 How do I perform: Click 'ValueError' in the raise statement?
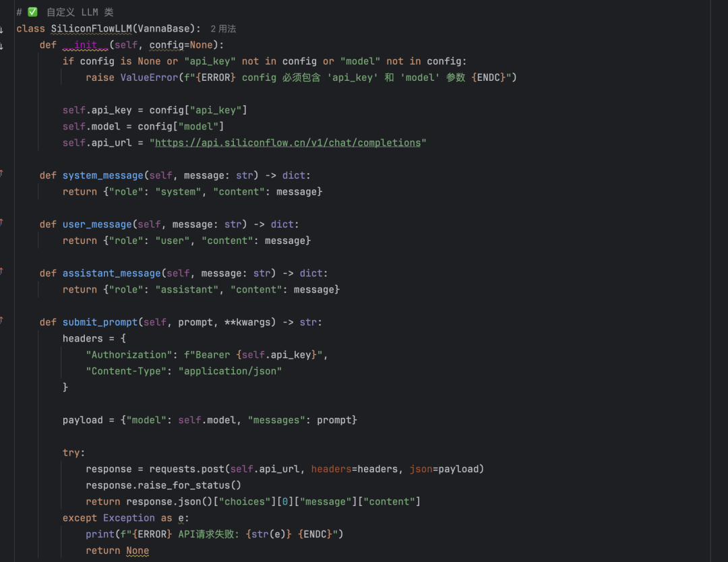coord(149,77)
